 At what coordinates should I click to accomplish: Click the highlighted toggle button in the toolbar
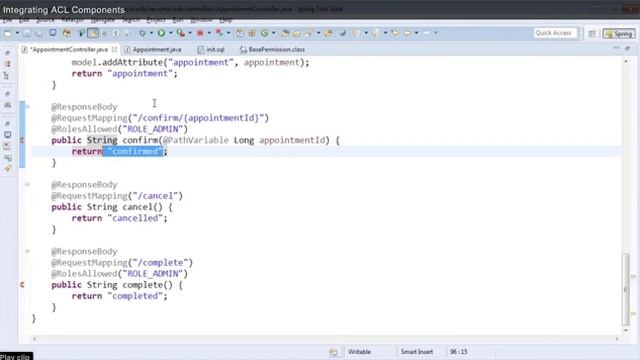tap(93, 33)
